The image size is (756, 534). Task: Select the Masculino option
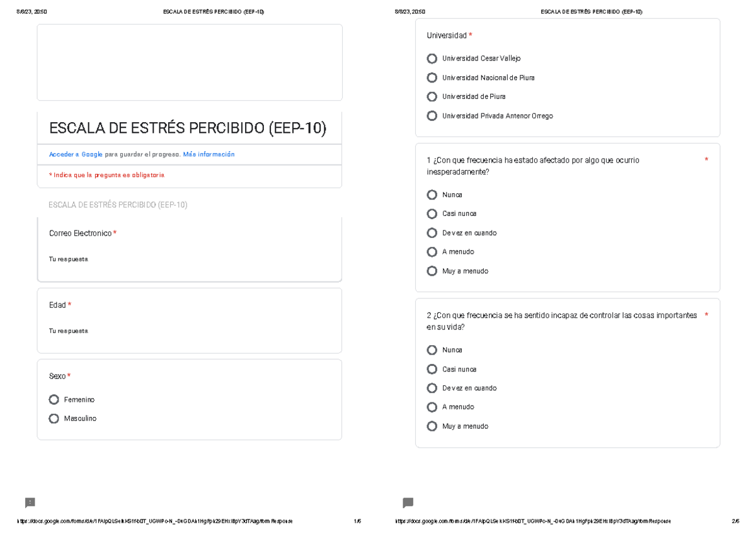tap(54, 418)
